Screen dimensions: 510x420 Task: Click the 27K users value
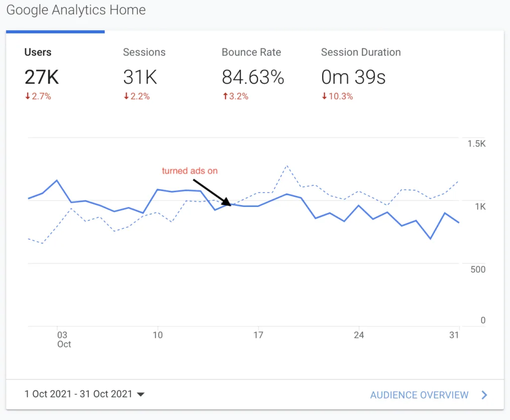click(x=42, y=77)
